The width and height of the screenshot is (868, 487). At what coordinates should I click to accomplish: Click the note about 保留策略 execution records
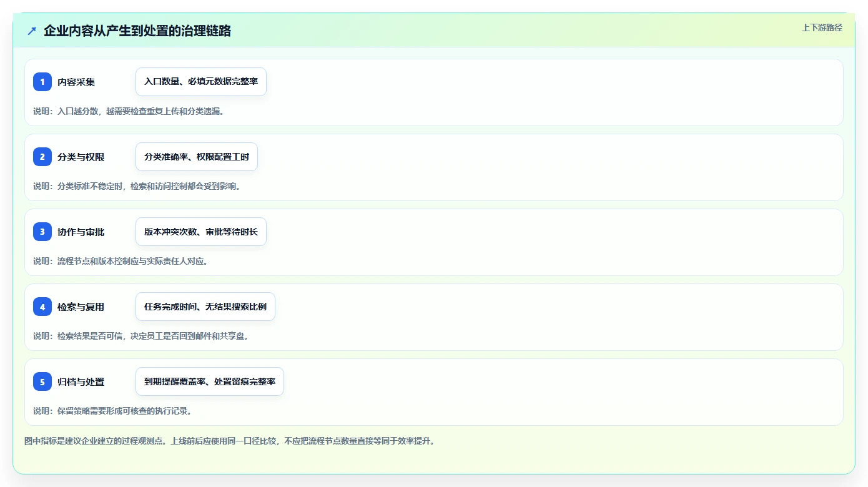[x=112, y=411]
